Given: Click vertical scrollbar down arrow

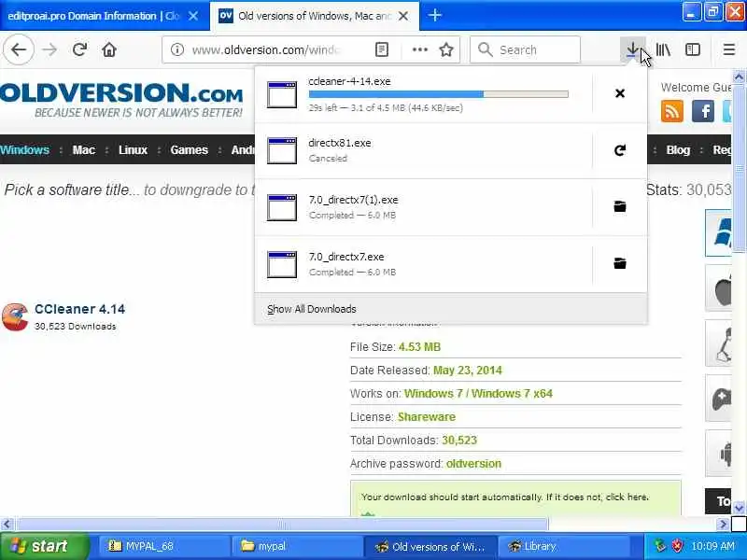Looking at the screenshot, I should (x=739, y=508).
